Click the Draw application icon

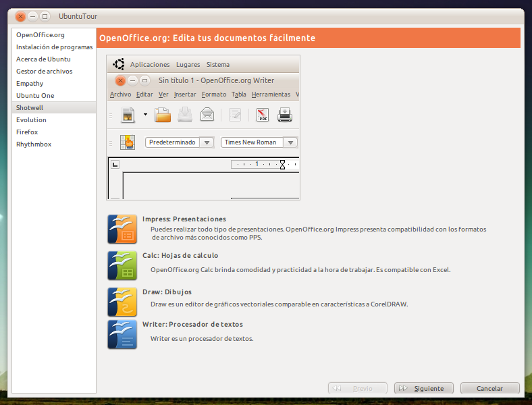point(122,302)
